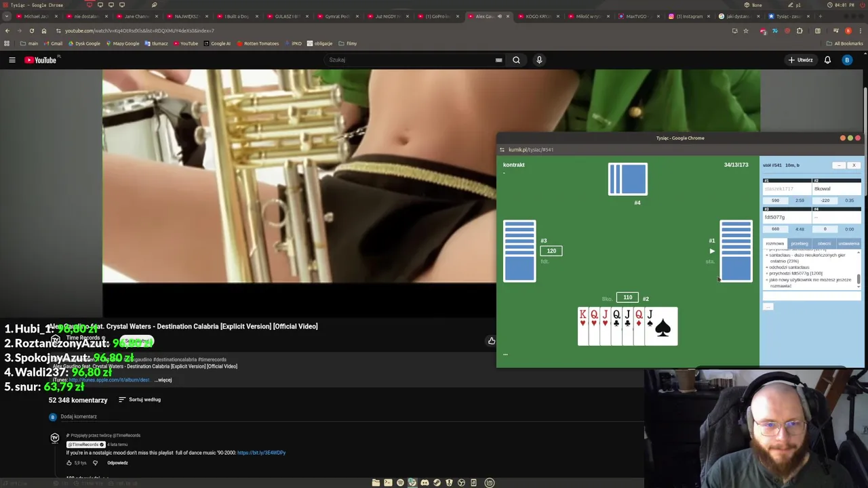The width and height of the screenshot is (868, 488).
Task: Click the YouTube search magnifier button
Action: (516, 60)
